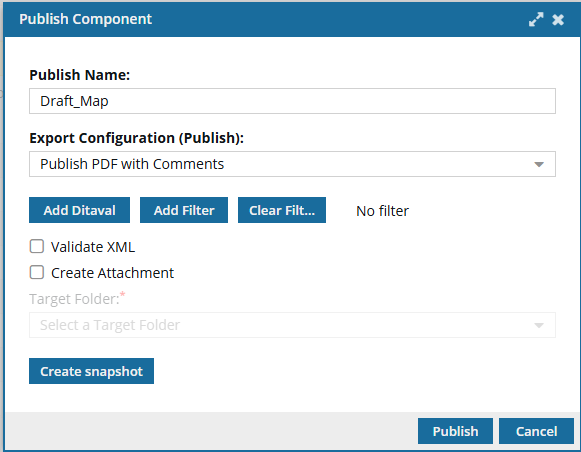Close the Publish Component dialog
Image resolution: width=581 pixels, height=452 pixels.
(558, 20)
